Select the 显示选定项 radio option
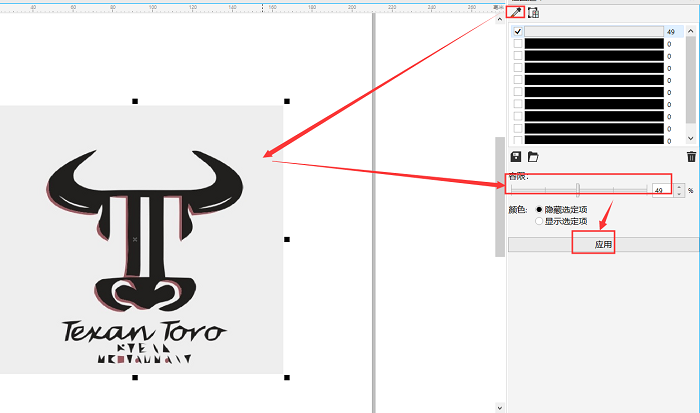This screenshot has width=700, height=413. (x=540, y=221)
